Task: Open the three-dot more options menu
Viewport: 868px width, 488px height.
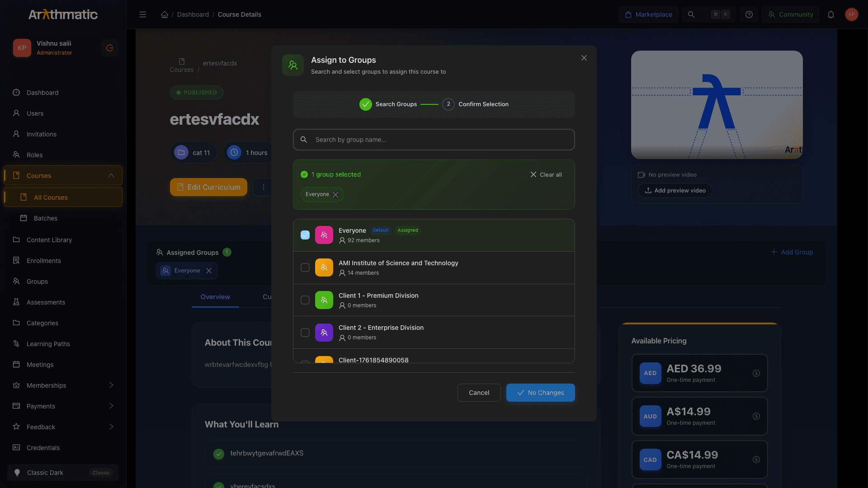Action: (264, 187)
